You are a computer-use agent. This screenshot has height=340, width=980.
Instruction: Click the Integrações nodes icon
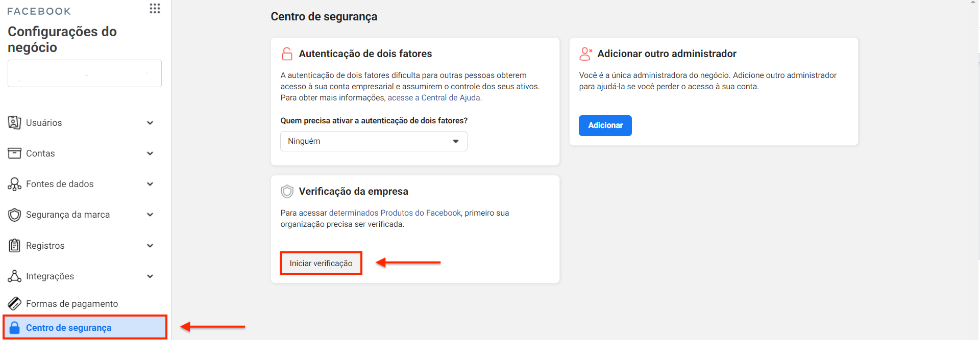(x=14, y=276)
